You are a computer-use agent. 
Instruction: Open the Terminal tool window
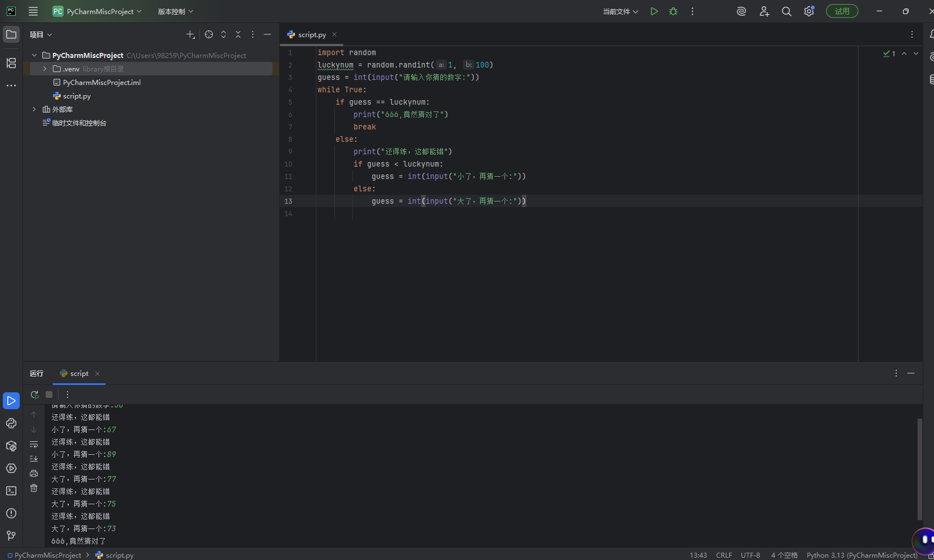(x=11, y=491)
